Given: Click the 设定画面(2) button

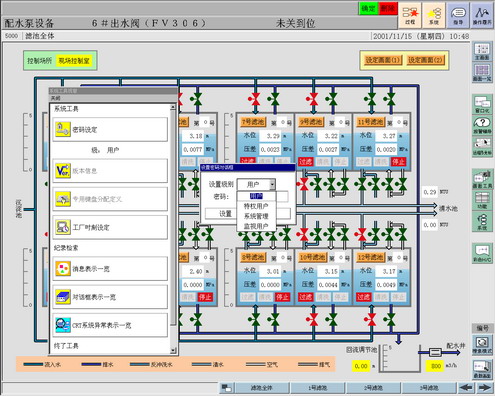Looking at the screenshot, I should 425,60.
